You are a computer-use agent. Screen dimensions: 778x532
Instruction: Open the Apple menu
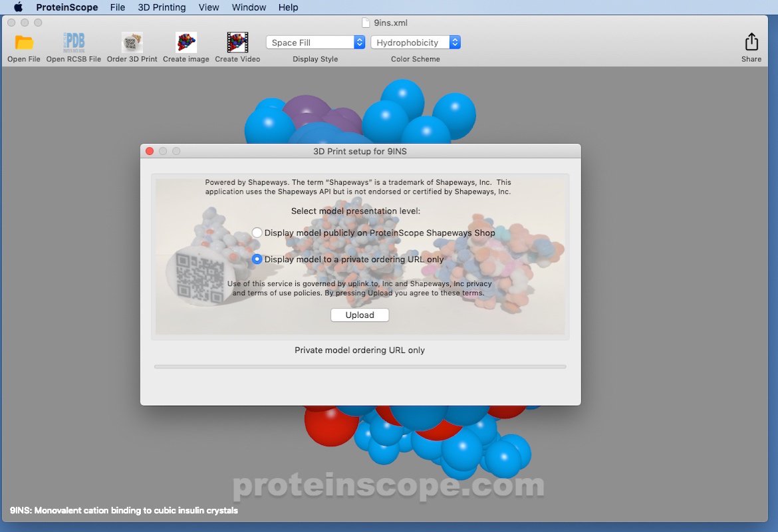point(18,7)
